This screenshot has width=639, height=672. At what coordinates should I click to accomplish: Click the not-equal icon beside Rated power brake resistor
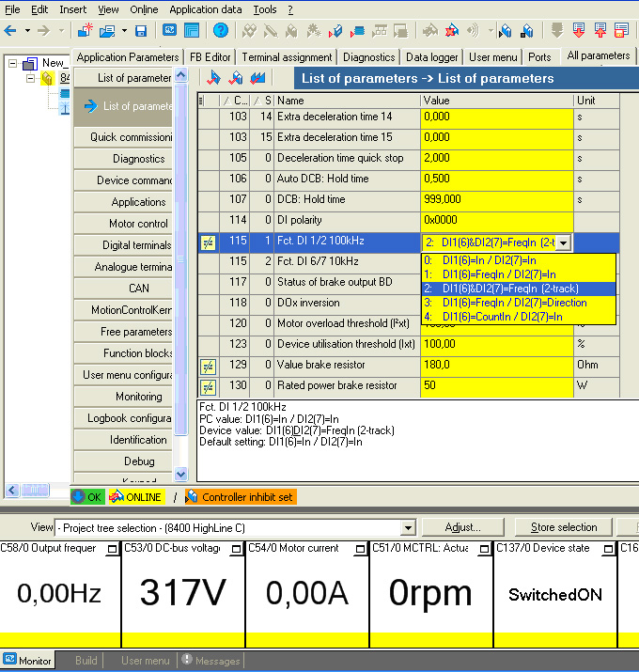pos(209,386)
